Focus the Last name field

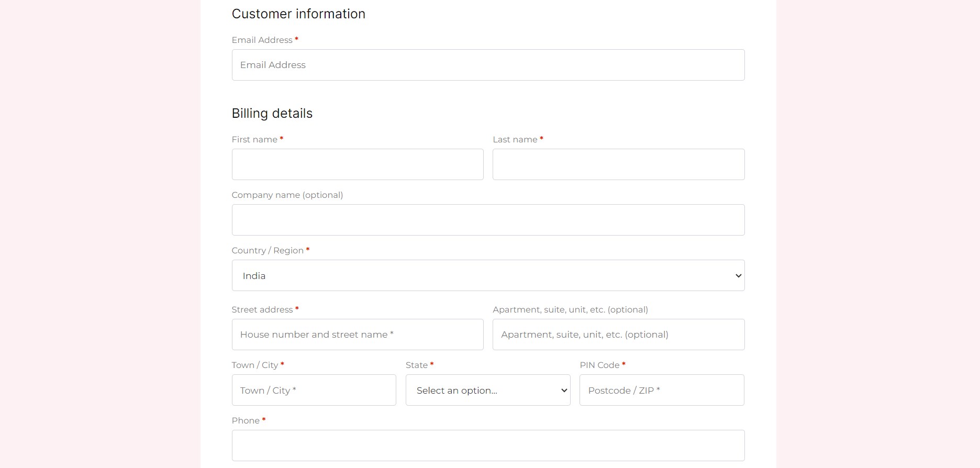click(x=618, y=164)
